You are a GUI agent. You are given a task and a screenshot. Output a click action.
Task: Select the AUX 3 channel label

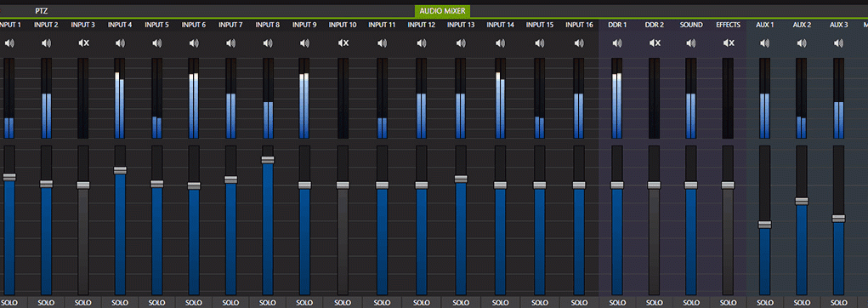pyautogui.click(x=838, y=25)
